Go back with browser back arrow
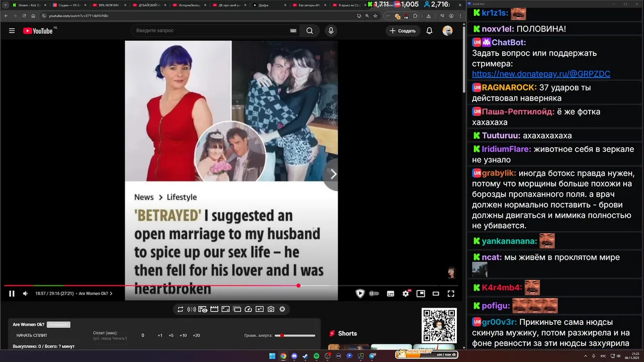This screenshot has height=362, width=644. point(6,16)
